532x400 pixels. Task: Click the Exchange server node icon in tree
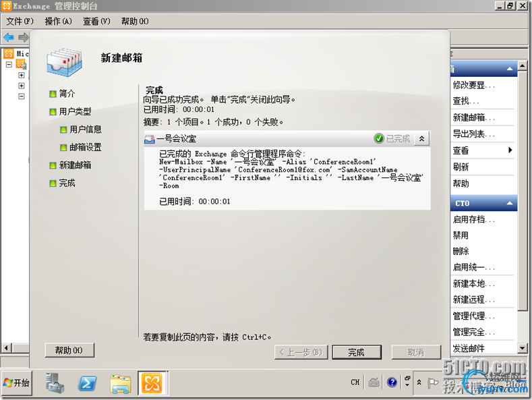click(x=21, y=64)
